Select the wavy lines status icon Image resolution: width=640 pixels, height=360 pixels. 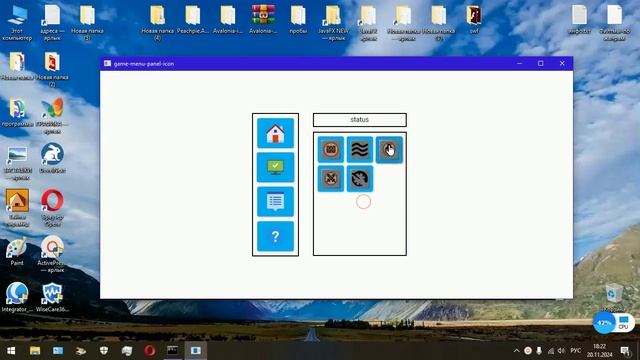(360, 150)
